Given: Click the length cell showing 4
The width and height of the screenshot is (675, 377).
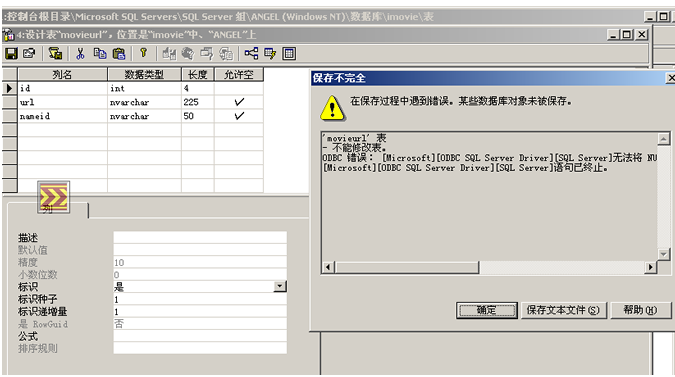Looking at the screenshot, I should (x=198, y=88).
